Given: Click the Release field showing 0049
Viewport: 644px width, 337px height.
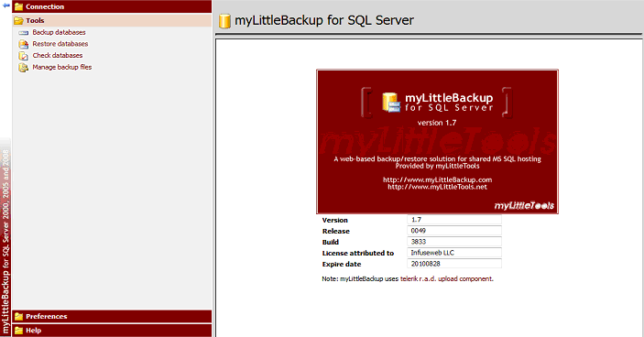Looking at the screenshot, I should [454, 231].
